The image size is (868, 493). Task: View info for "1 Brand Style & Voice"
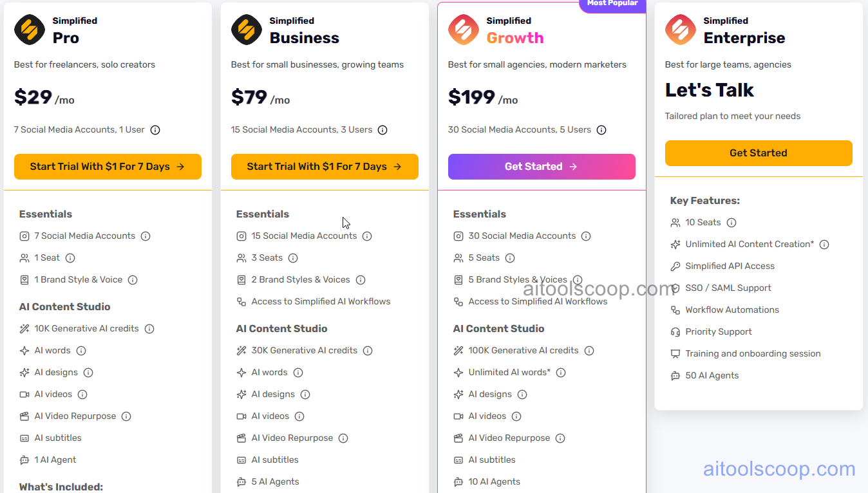132,279
